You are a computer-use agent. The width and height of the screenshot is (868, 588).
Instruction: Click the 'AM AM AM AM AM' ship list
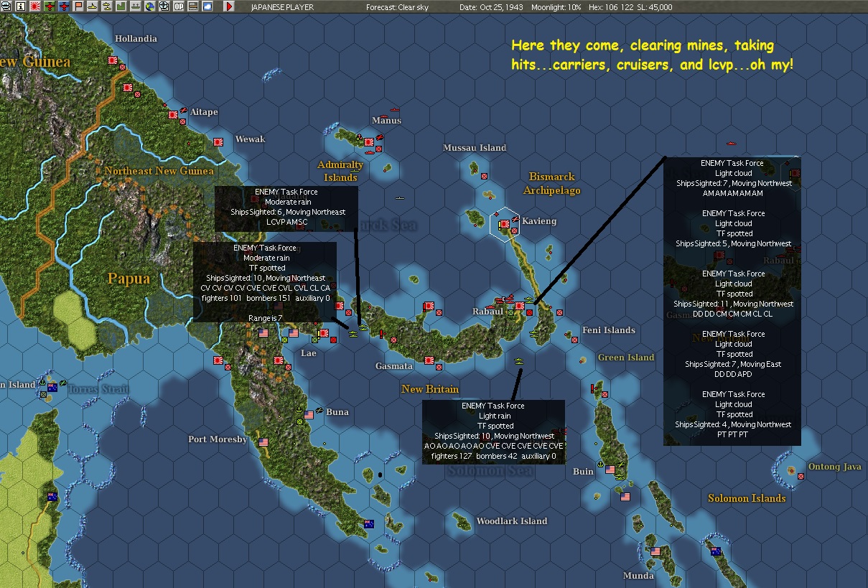coord(733,193)
